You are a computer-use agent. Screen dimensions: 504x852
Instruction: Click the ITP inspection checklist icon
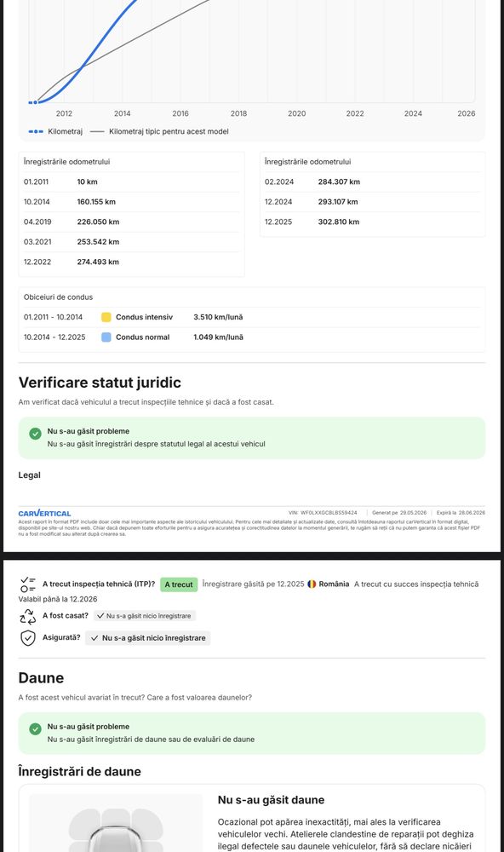[28, 584]
